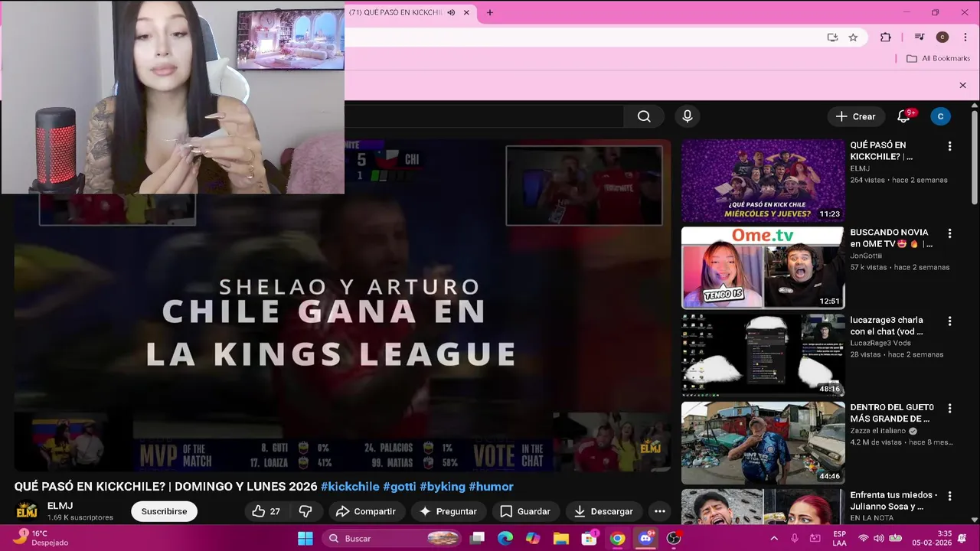980x551 pixels.
Task: Start voice search with the microphone icon
Action: coord(688,116)
